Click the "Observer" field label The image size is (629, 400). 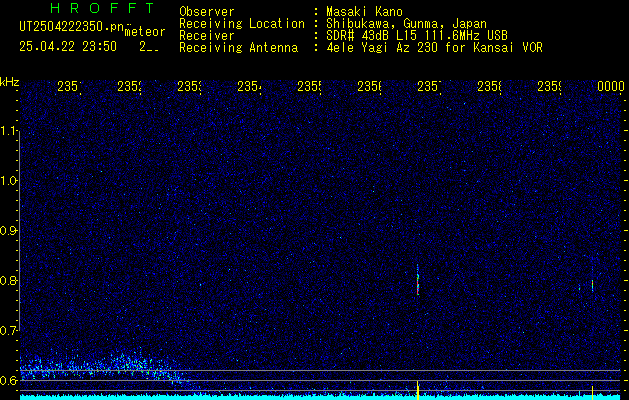[x=207, y=11]
